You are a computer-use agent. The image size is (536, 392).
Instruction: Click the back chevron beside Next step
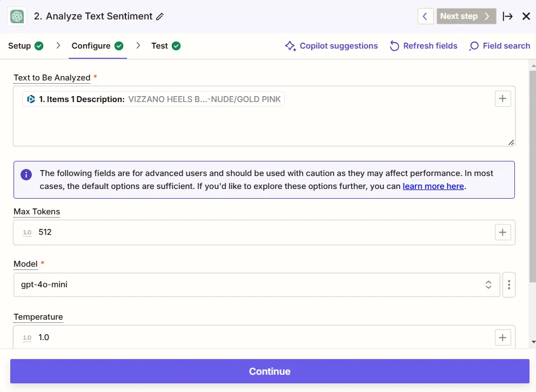425,16
